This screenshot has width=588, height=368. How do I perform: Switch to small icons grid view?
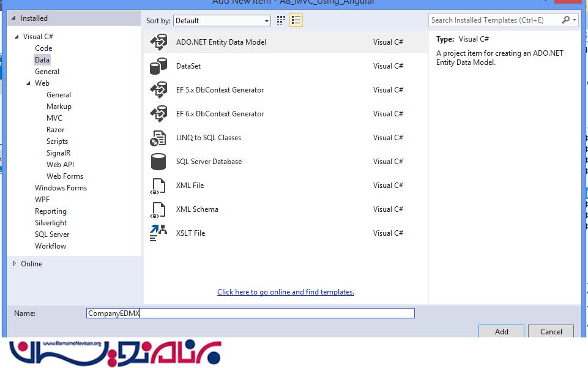click(x=281, y=20)
